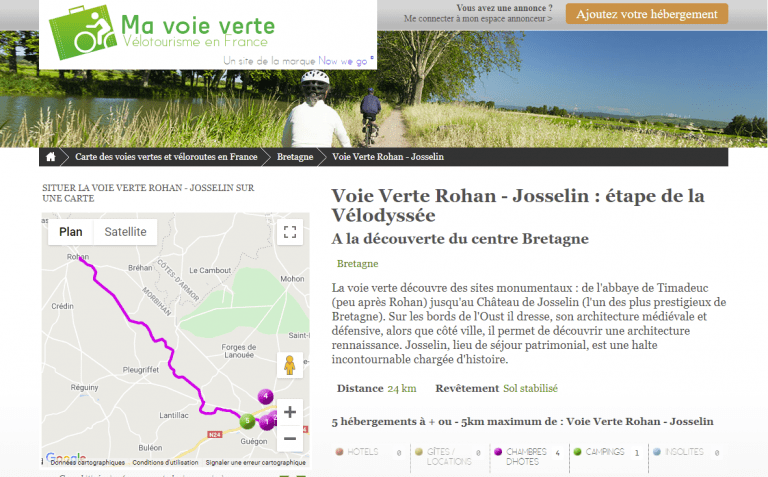Screen dimensions: 768x477
Task: Click the 24 km distance value
Action: click(402, 388)
